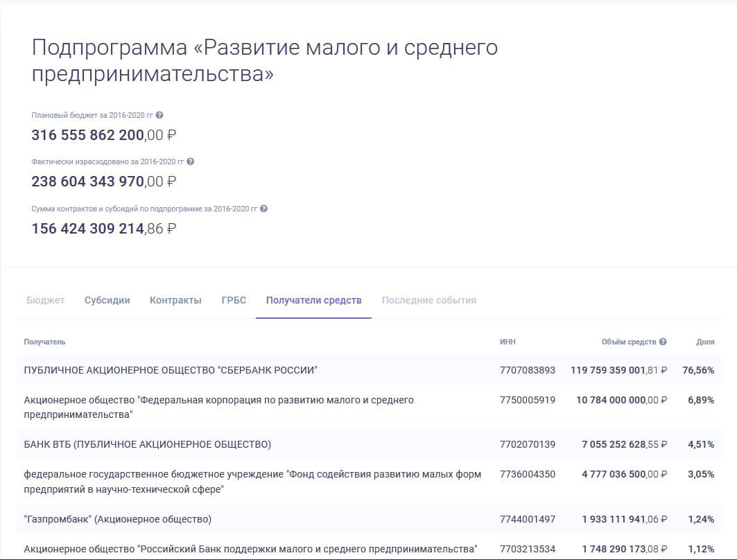Image resolution: width=737 pixels, height=560 pixels.
Task: Open Российский Банк поддержки малого предпринимательства
Action: point(250,549)
